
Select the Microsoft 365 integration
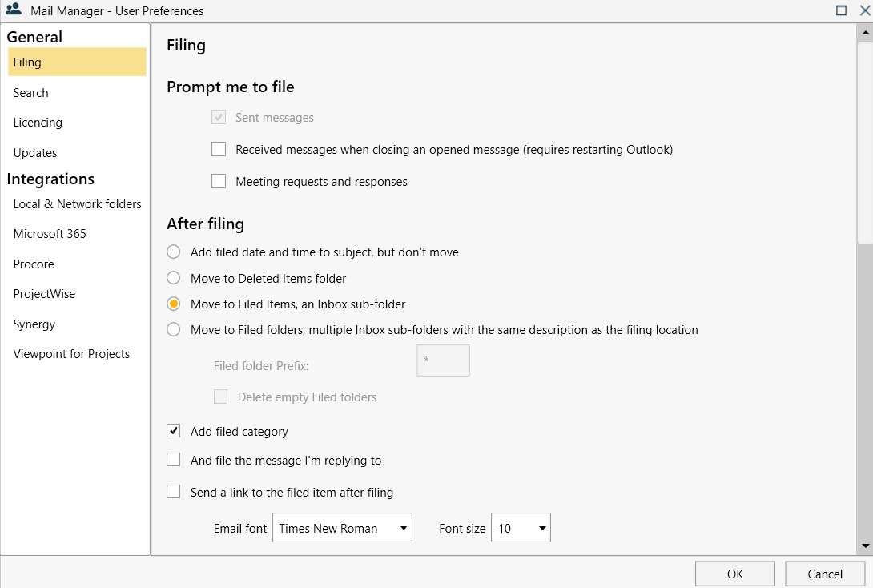(x=49, y=233)
